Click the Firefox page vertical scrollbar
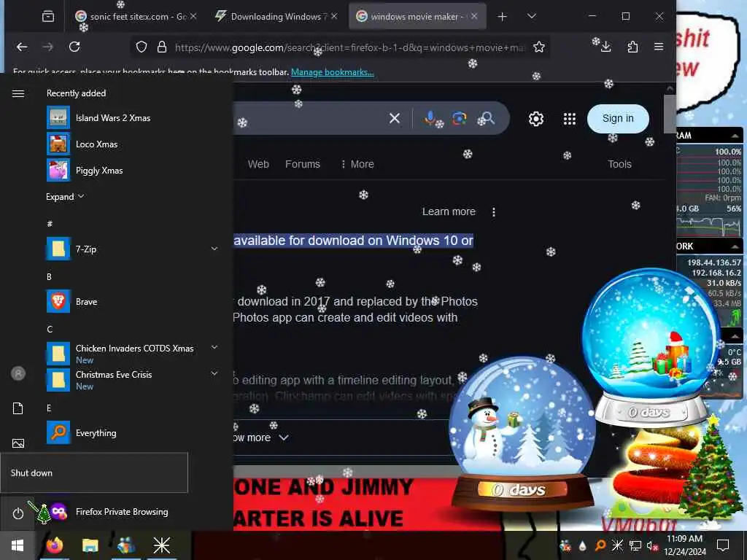Image resolution: width=747 pixels, height=560 pixels. click(x=670, y=114)
